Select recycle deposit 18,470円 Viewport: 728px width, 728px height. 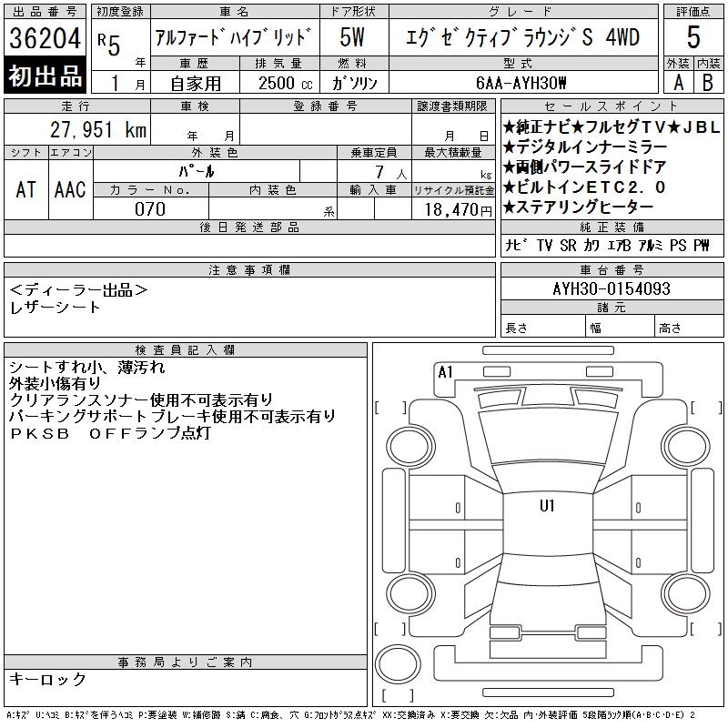(x=458, y=209)
